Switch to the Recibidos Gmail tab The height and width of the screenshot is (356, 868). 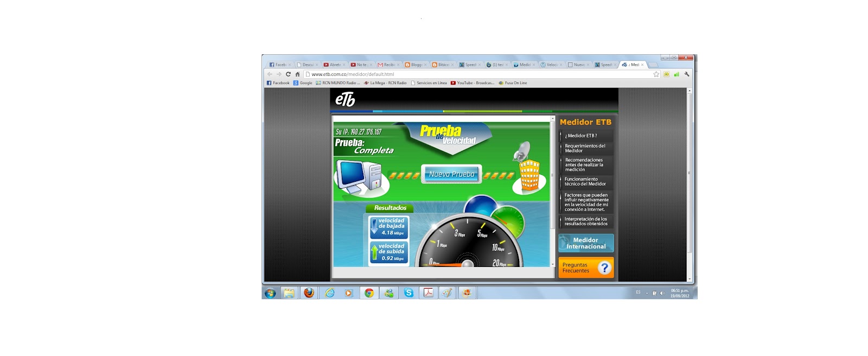pyautogui.click(x=387, y=65)
